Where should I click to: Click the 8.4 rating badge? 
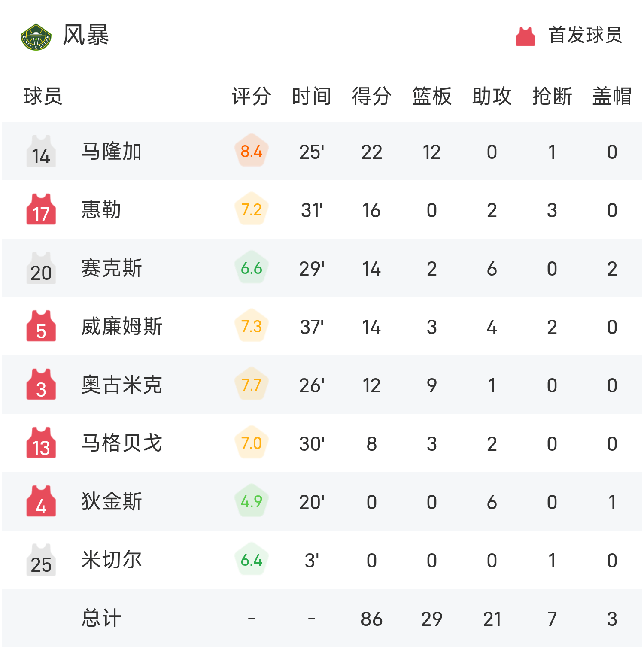tap(252, 151)
